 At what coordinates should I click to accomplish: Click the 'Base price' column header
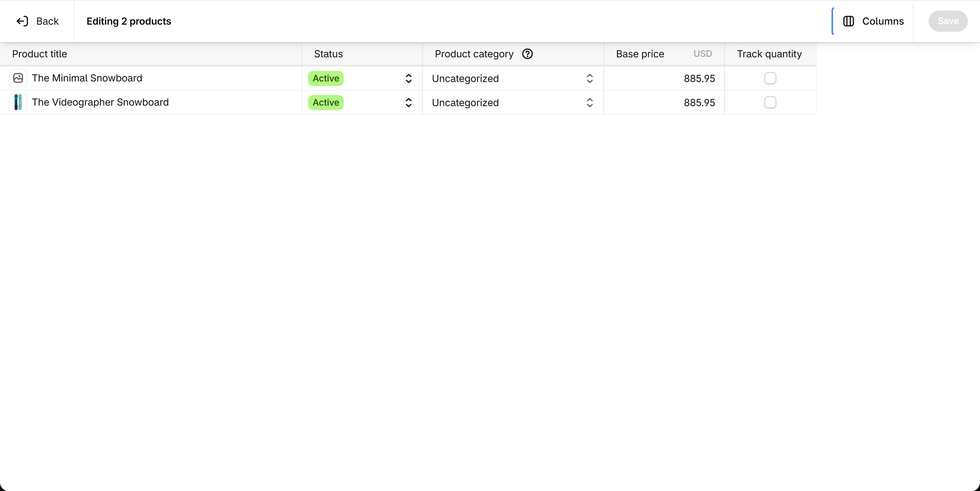coord(640,54)
